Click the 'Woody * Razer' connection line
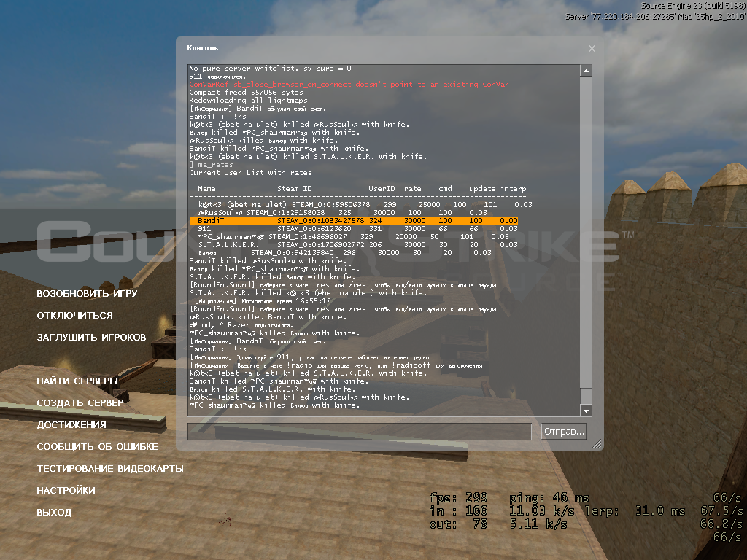This screenshot has height=560, width=747. point(241,325)
